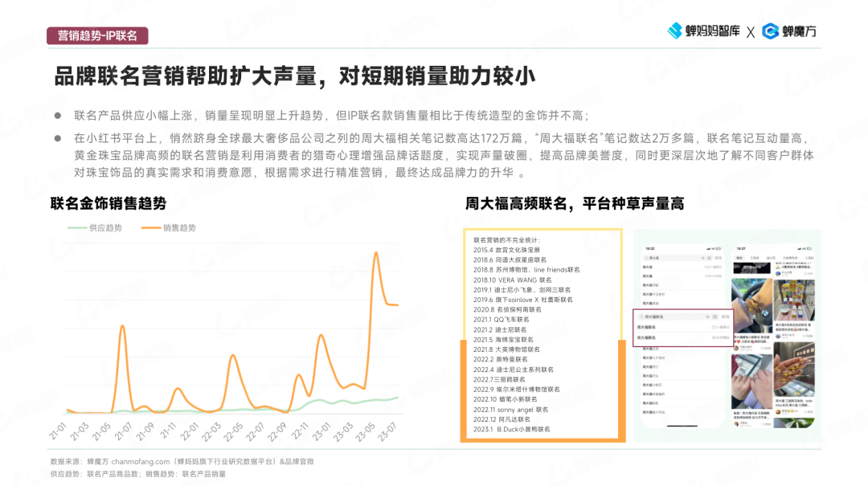
Task: Click the 22-05 axis label
Action: (x=234, y=431)
